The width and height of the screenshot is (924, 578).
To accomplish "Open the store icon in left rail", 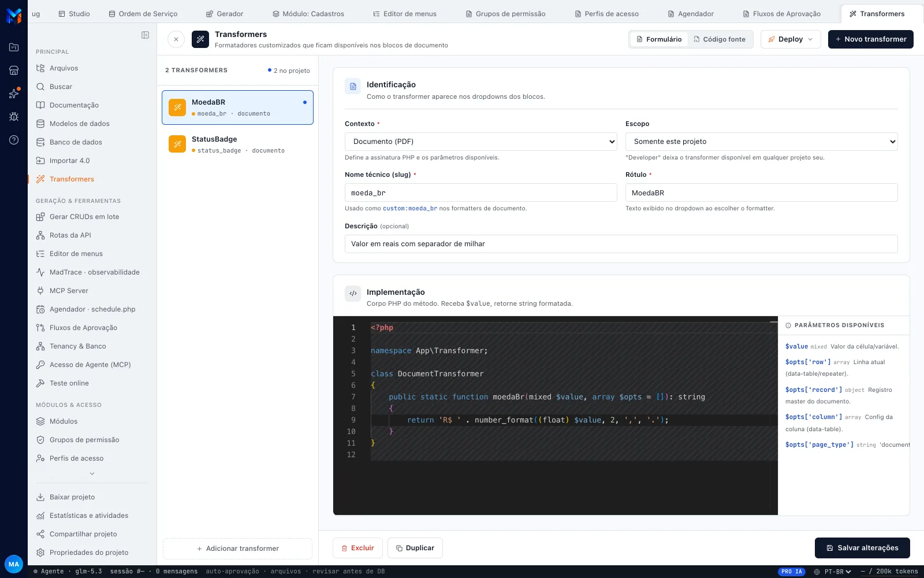I will [x=14, y=71].
